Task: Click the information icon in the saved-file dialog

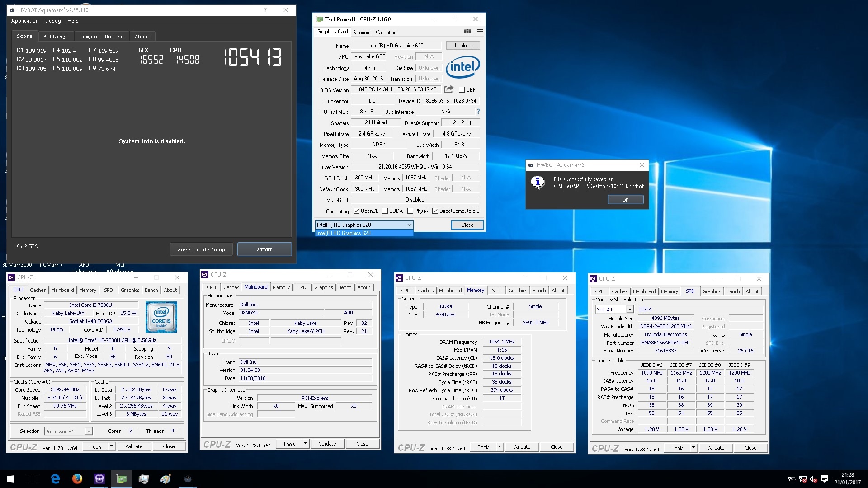Action: [538, 182]
